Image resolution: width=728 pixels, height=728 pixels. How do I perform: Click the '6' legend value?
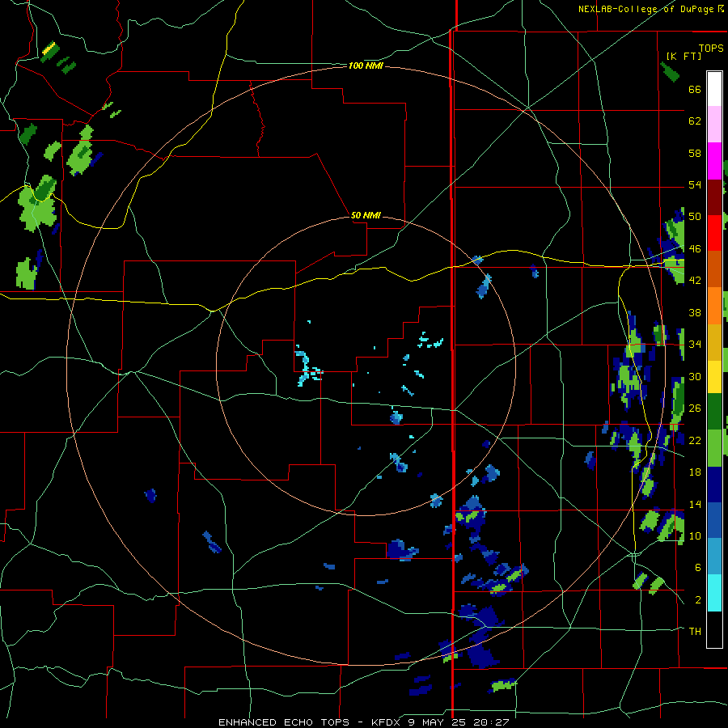(x=697, y=567)
